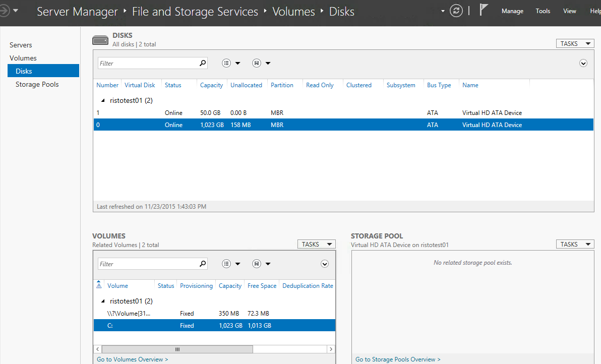Screen dimensions: 601x364
Task: Expand the chevron at the right of the Disks filter row
Action: click(583, 63)
